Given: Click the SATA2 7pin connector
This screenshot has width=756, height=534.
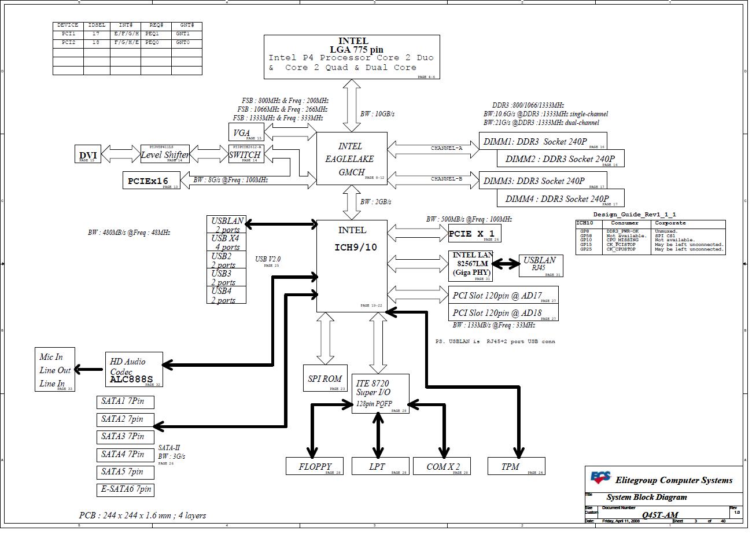Looking at the screenshot, I should click(125, 419).
